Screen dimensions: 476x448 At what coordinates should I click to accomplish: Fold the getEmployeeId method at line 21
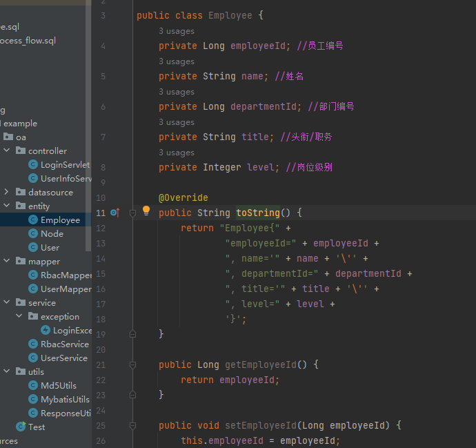pos(133,364)
